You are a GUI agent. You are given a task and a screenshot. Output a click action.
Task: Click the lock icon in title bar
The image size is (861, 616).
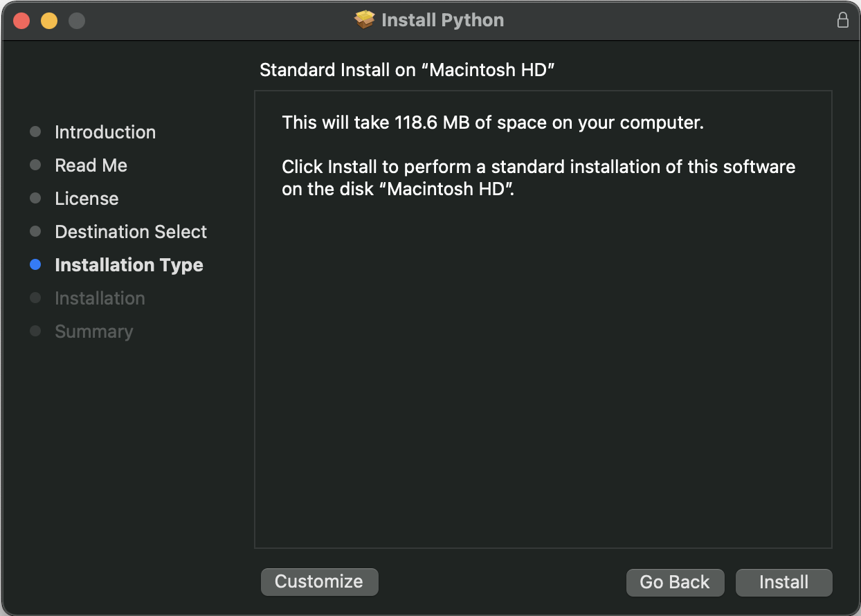pyautogui.click(x=842, y=20)
